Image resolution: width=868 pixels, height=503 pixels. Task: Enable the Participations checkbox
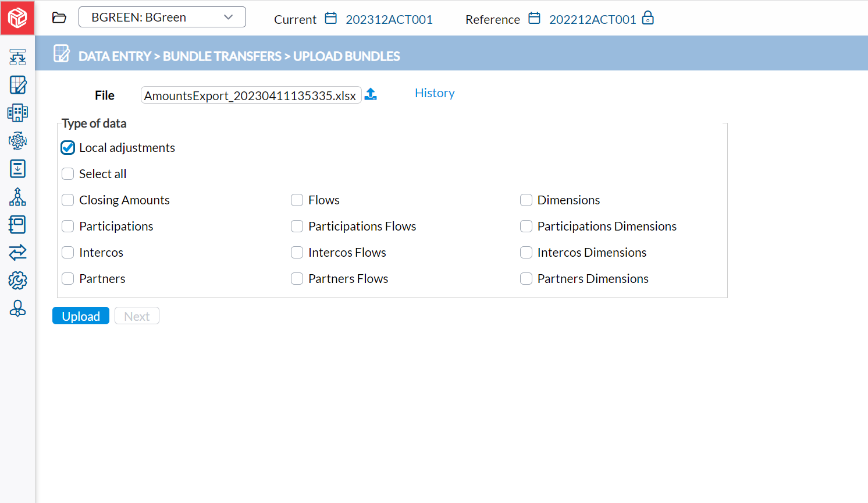click(68, 226)
